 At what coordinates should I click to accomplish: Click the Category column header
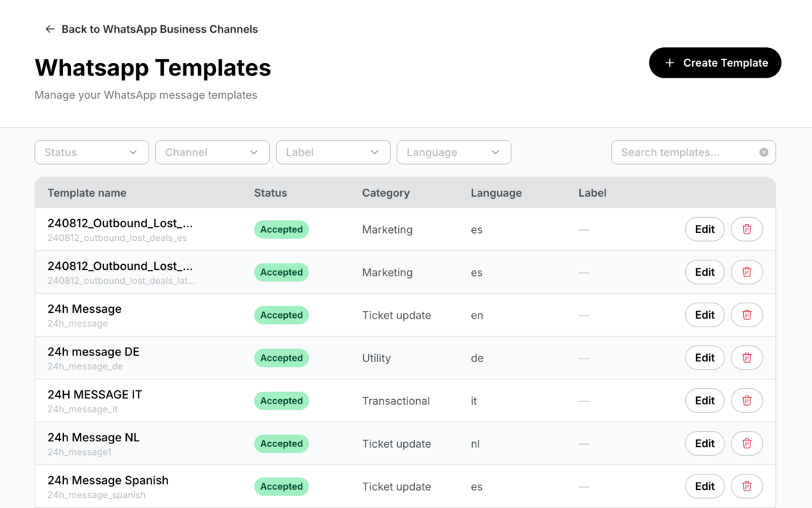(x=386, y=193)
